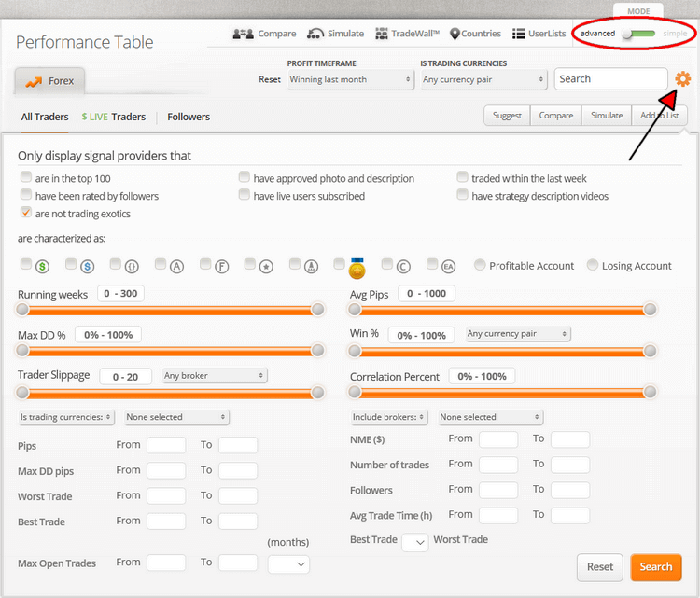The height and width of the screenshot is (598, 700).
Task: Open the Compare people icon in top bar
Action: (244, 34)
